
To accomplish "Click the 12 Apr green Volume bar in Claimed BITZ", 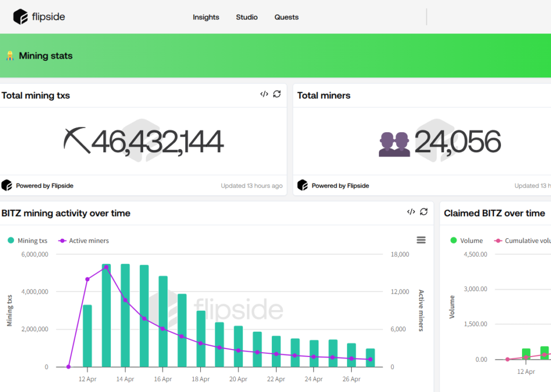I will tap(526, 354).
